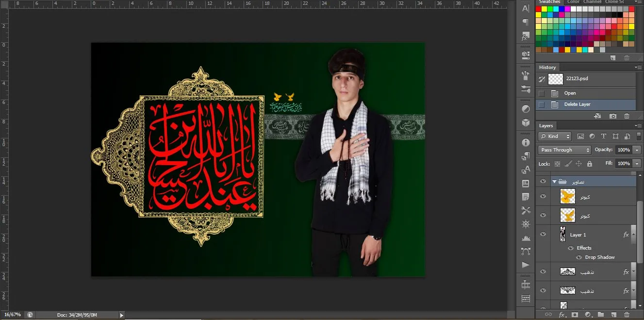This screenshot has height=320, width=644.
Task: Open the Info panel icon
Action: click(526, 143)
